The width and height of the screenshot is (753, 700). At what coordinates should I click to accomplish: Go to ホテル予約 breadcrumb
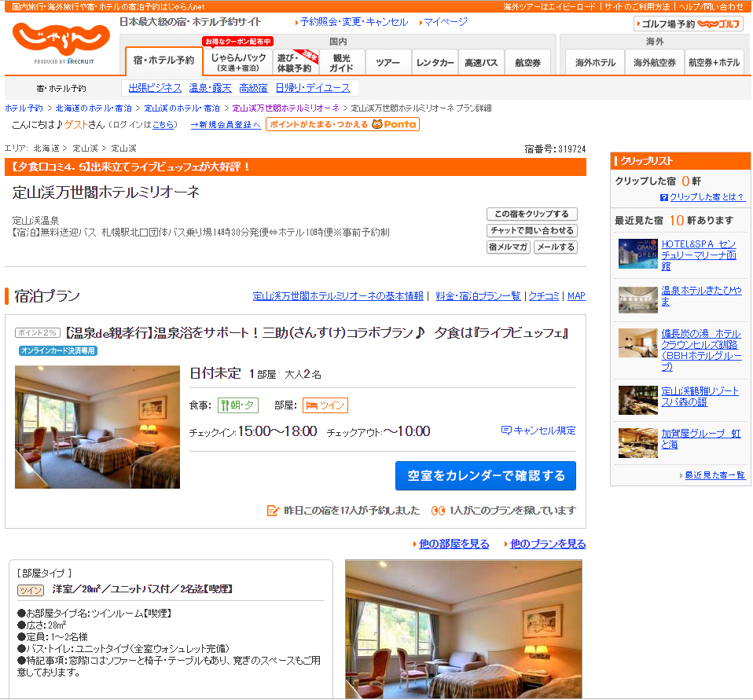coord(24,108)
